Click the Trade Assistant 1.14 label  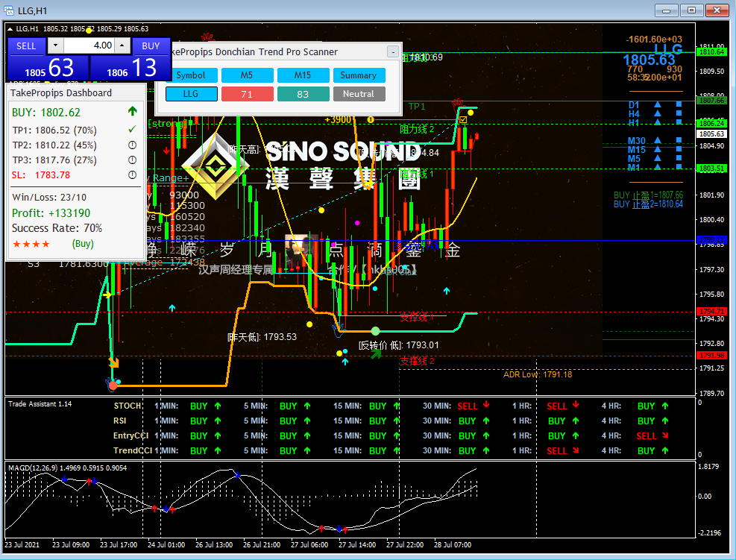pyautogui.click(x=40, y=403)
